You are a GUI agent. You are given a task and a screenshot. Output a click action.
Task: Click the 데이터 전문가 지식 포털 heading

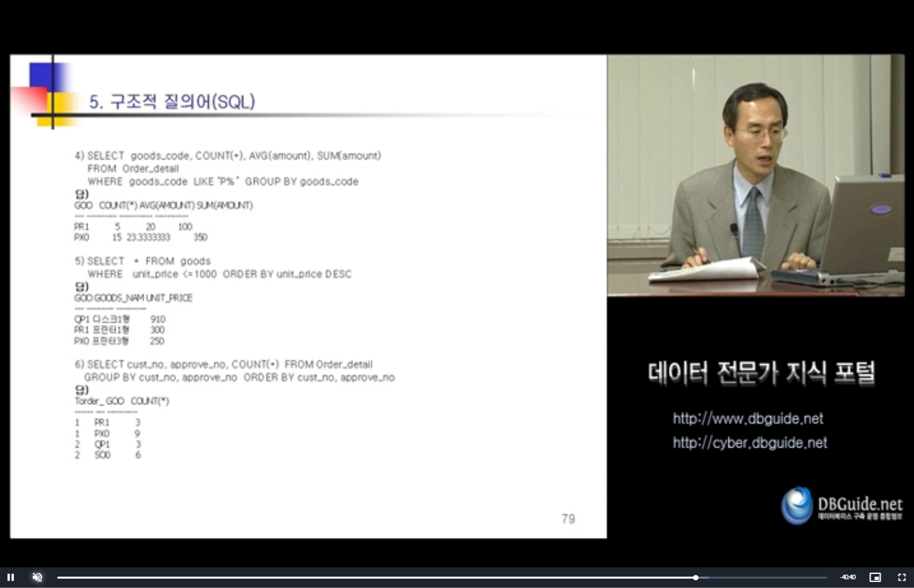(x=762, y=373)
